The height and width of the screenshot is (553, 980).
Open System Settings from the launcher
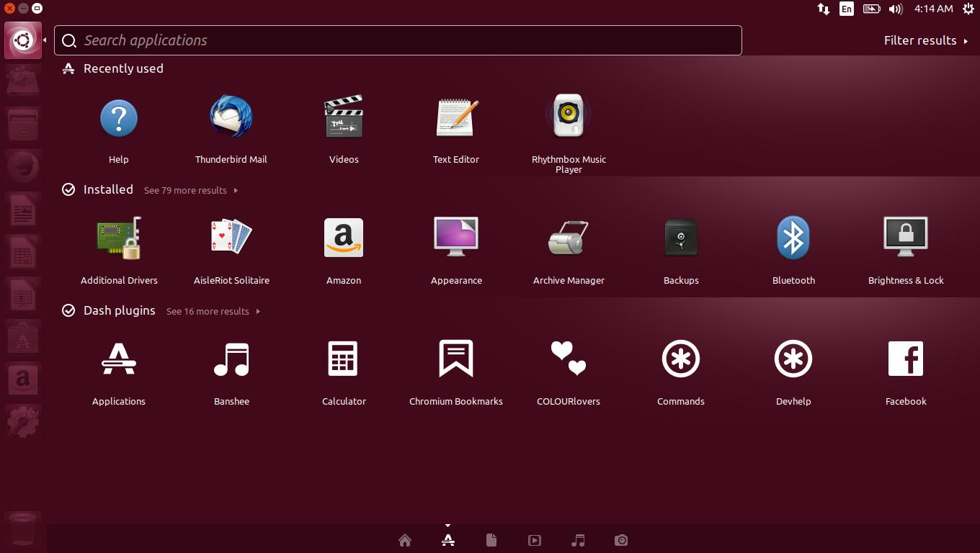click(23, 421)
